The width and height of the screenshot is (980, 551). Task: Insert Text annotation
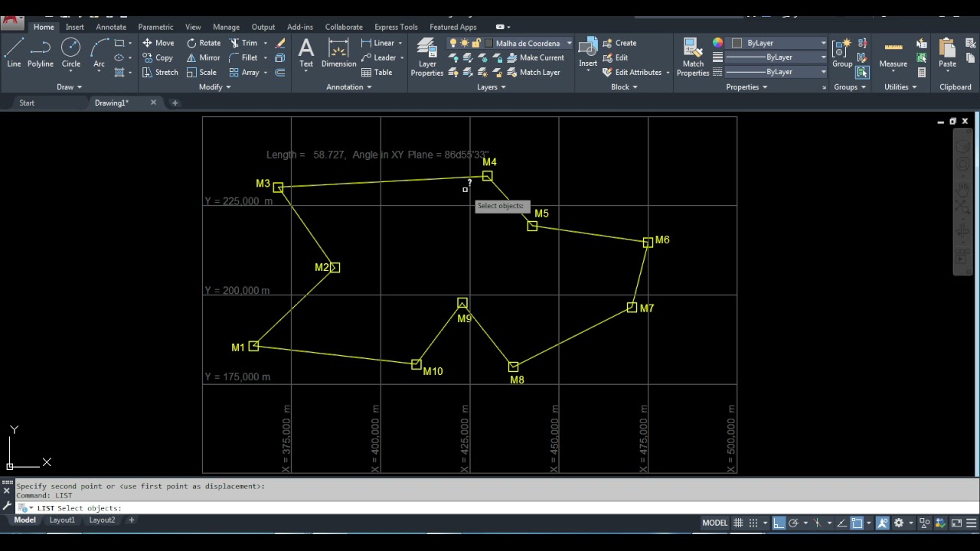click(306, 54)
